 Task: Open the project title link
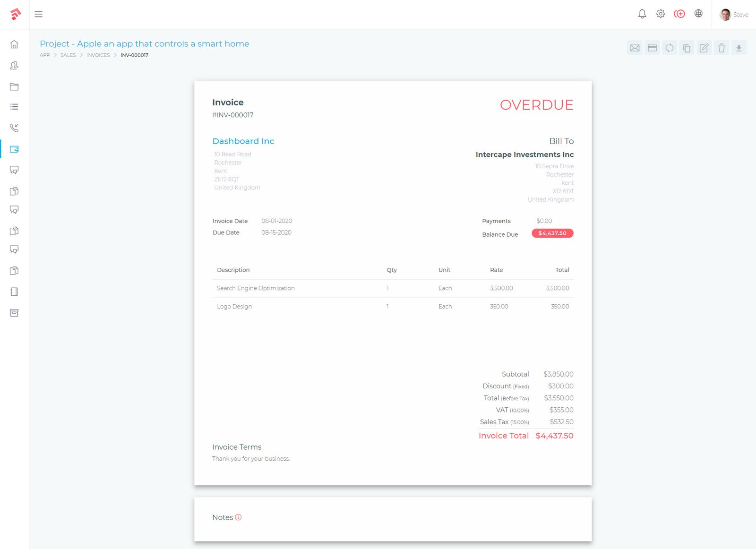[144, 44]
